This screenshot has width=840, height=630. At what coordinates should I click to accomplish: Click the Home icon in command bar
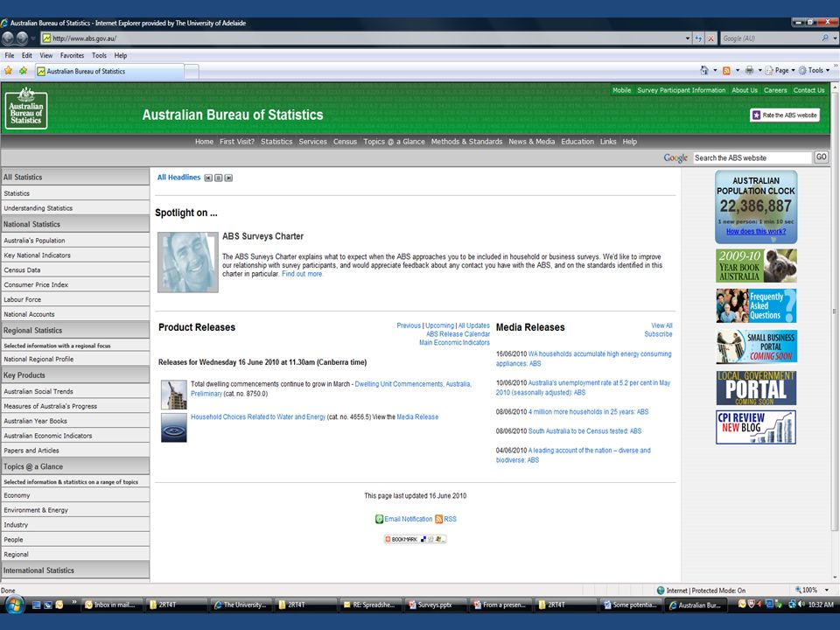(703, 70)
